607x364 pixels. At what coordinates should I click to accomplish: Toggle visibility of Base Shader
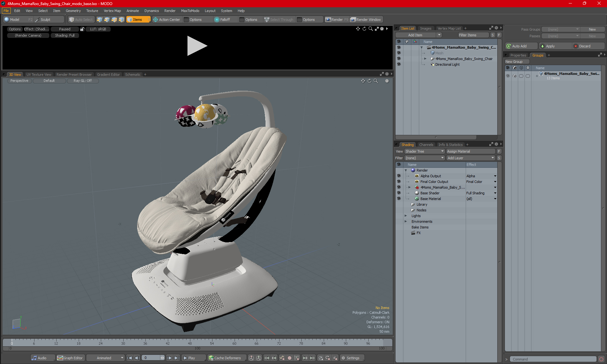[x=399, y=193]
